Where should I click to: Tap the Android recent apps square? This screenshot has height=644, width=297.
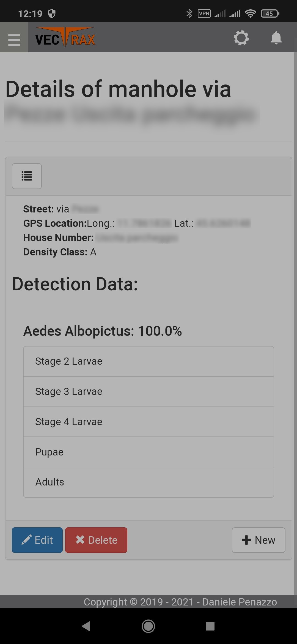pos(210,626)
